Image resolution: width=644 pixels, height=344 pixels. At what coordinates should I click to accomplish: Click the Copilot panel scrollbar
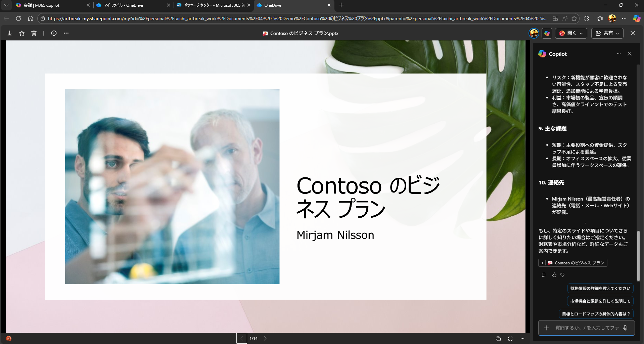638,255
